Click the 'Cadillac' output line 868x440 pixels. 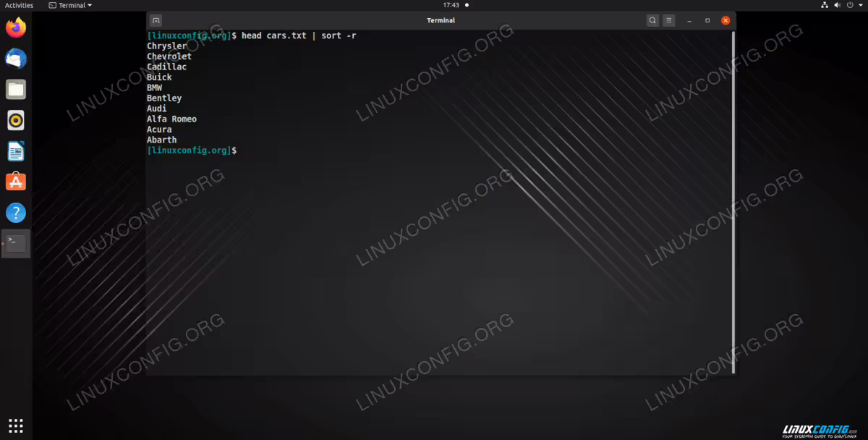[167, 67]
